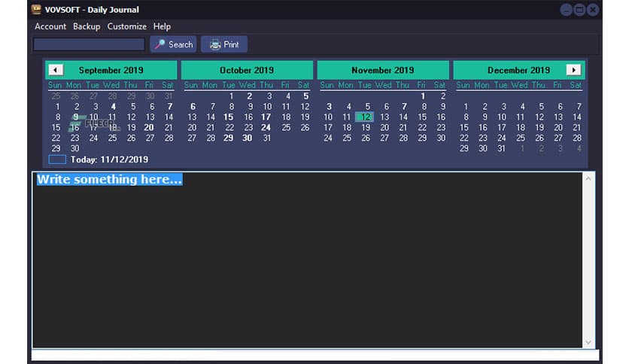This screenshot has width=629, height=364.
Task: Select highlighted November 12
Action: click(365, 117)
